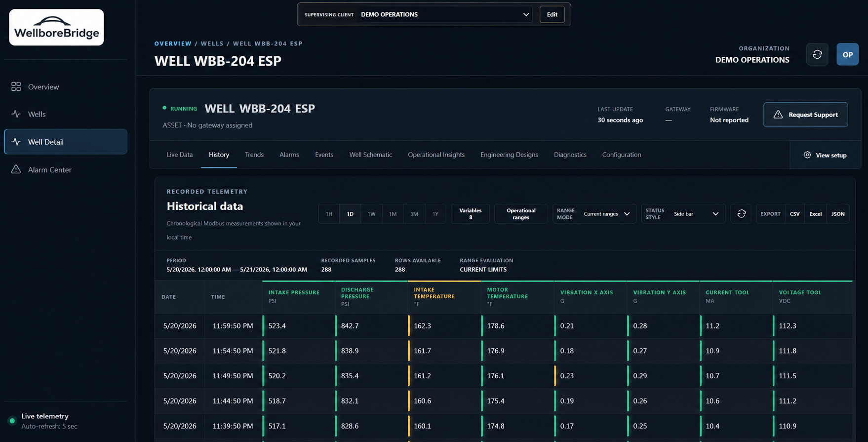Viewport: 868px width, 442px height.
Task: Select the 3M time range
Action: pos(414,214)
